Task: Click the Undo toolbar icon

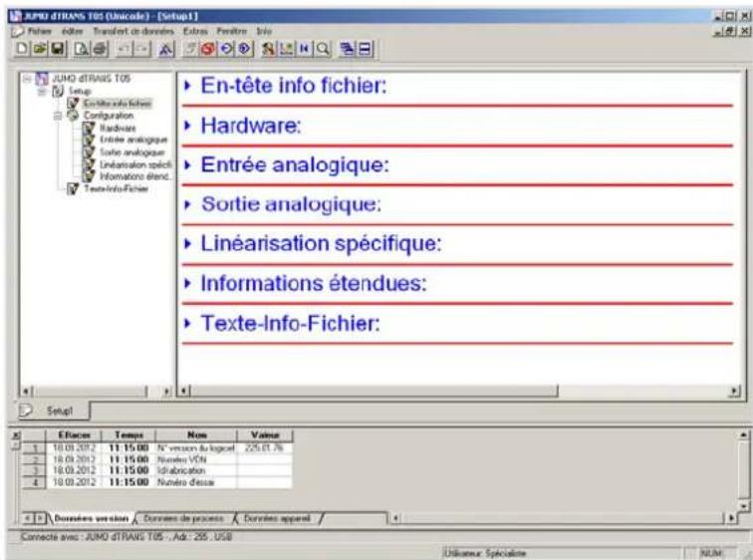Action: click(125, 49)
